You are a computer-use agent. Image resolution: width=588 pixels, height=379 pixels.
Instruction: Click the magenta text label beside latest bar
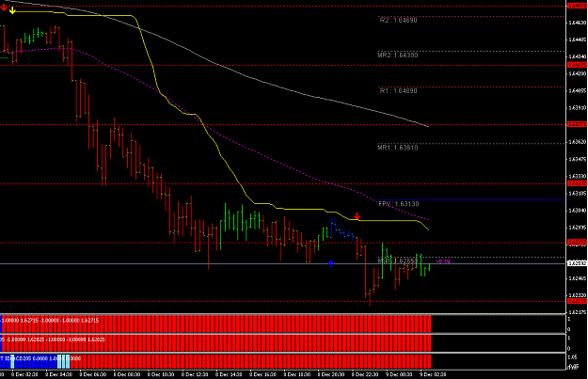pyautogui.click(x=443, y=261)
